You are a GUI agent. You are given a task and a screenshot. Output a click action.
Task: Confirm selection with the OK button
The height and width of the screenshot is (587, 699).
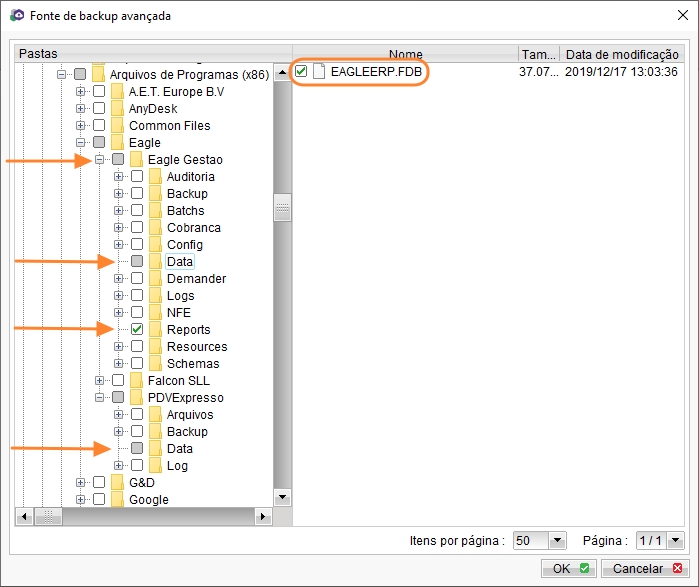569,568
